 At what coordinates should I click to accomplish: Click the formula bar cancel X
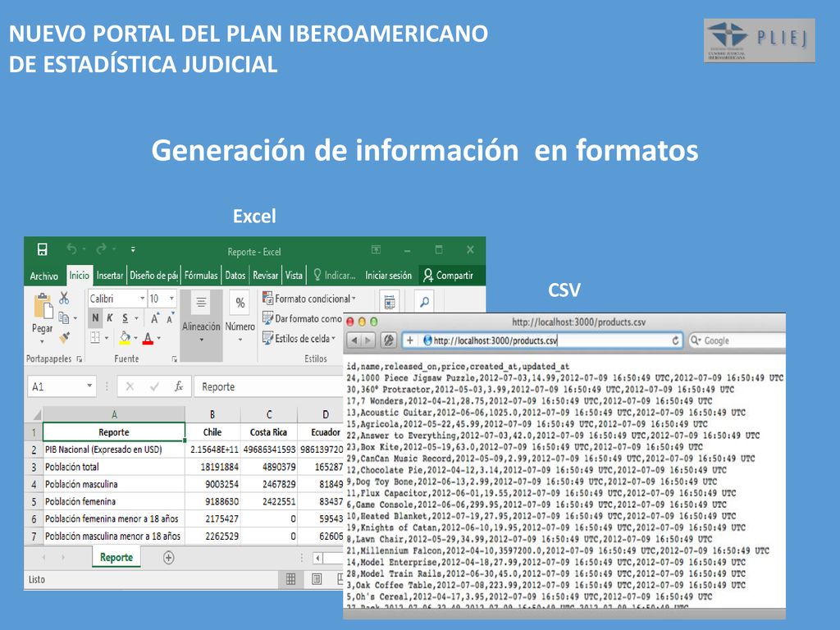tap(130, 386)
